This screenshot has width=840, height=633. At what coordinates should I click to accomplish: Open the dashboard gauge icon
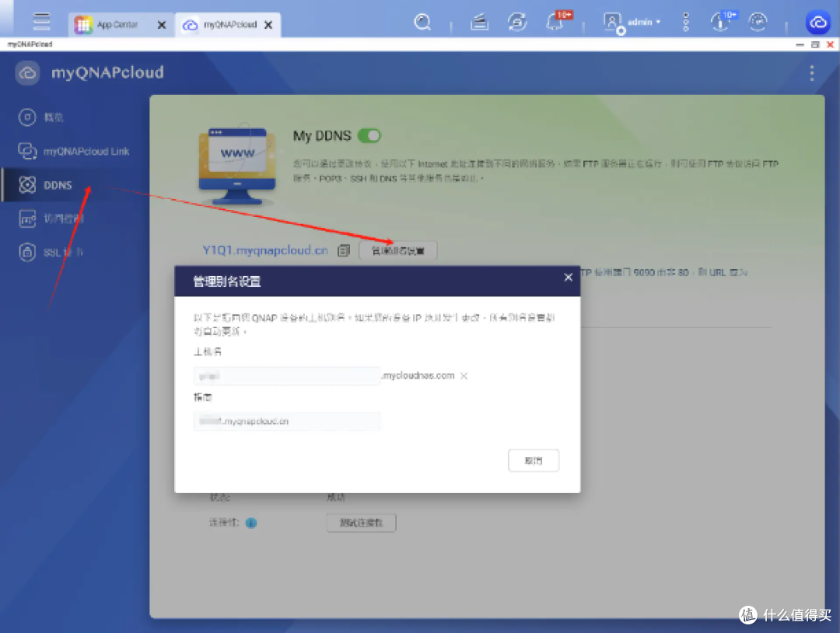758,22
